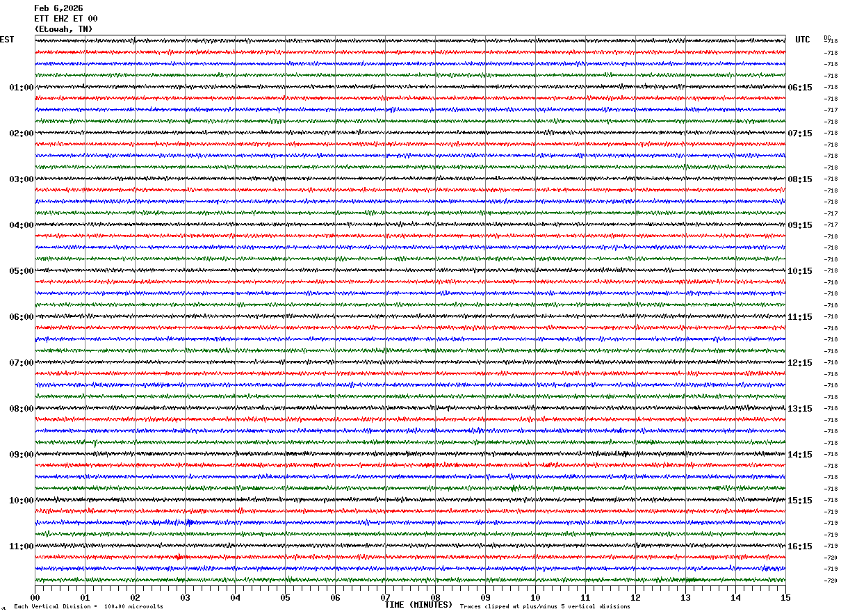
Task: Click minute marker 14 on the time axis
Action: coord(735,597)
